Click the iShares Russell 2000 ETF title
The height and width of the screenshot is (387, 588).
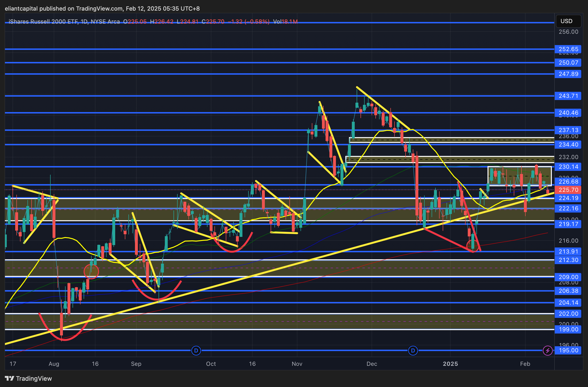tap(43, 22)
